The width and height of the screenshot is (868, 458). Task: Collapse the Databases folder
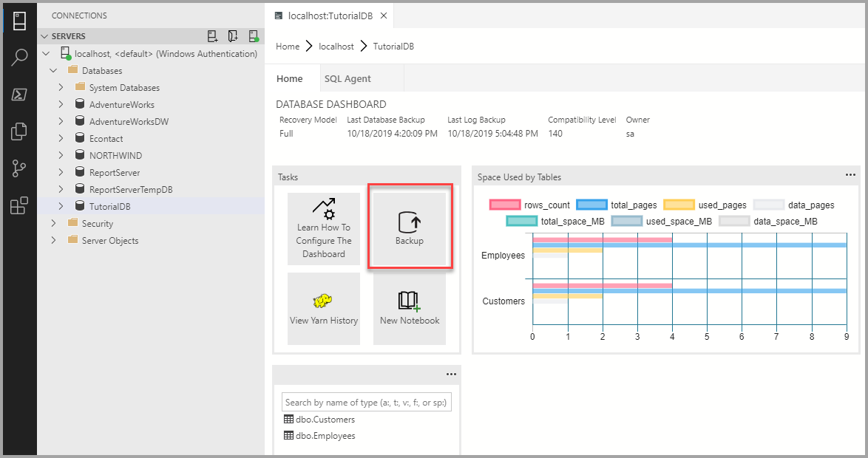[53, 70]
